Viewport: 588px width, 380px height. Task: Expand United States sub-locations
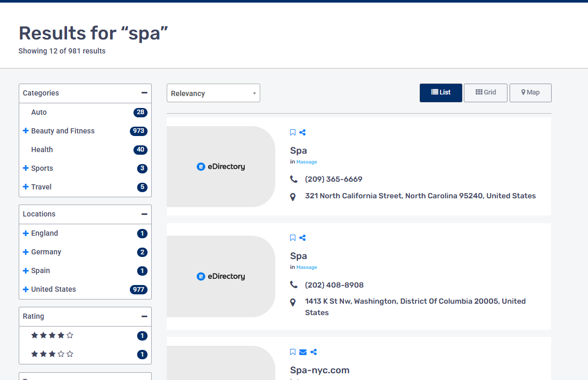25,289
